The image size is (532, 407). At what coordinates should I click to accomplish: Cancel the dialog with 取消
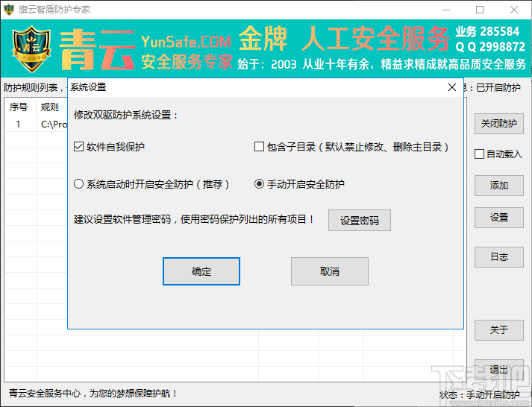tap(330, 271)
